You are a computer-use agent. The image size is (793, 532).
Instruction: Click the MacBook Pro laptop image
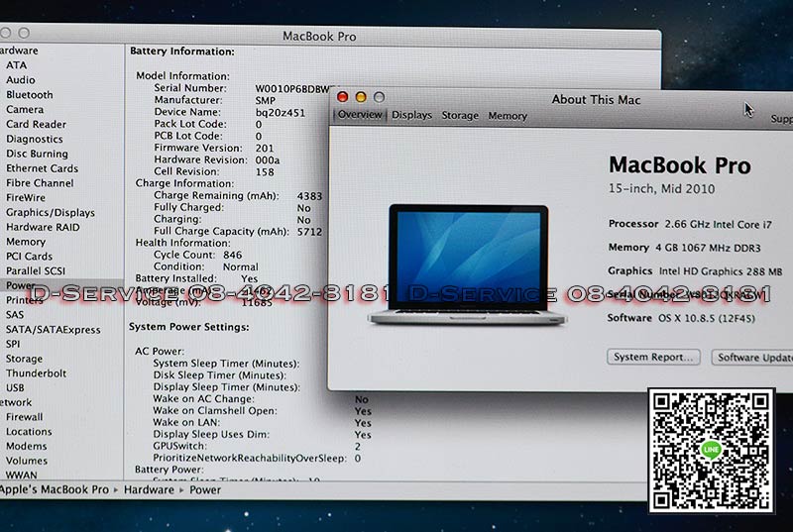pyautogui.click(x=468, y=265)
